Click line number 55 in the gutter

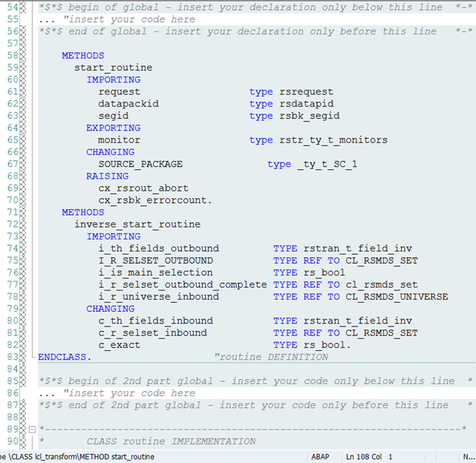pos(13,19)
